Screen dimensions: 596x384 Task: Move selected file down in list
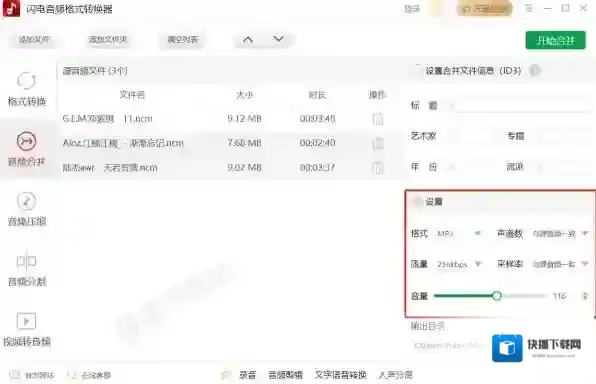click(278, 39)
